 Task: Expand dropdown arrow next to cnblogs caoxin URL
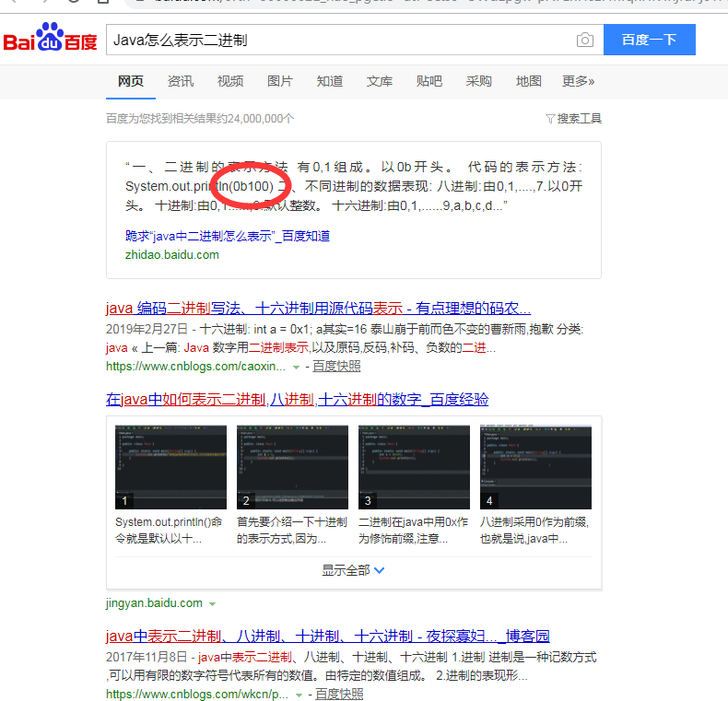pyautogui.click(x=296, y=368)
